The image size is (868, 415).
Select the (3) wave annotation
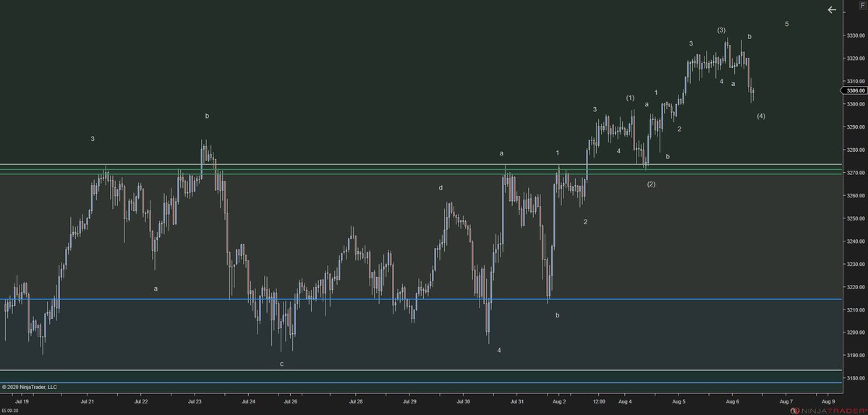click(x=721, y=30)
